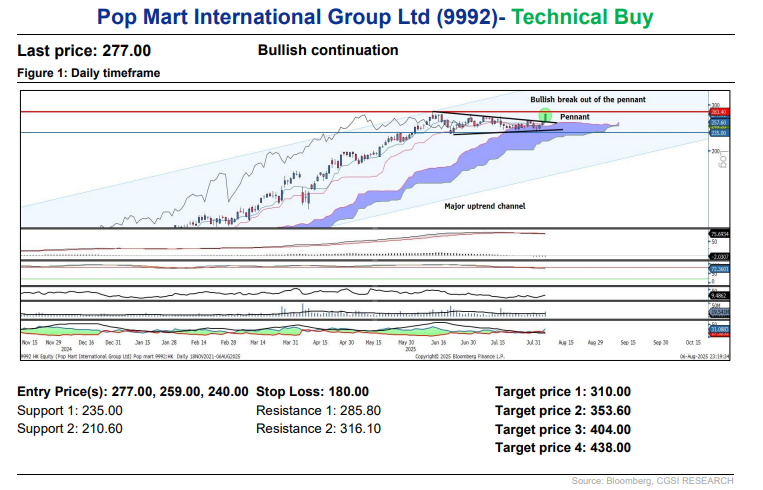Click the "May 15" date on the time axis

[x=373, y=343]
